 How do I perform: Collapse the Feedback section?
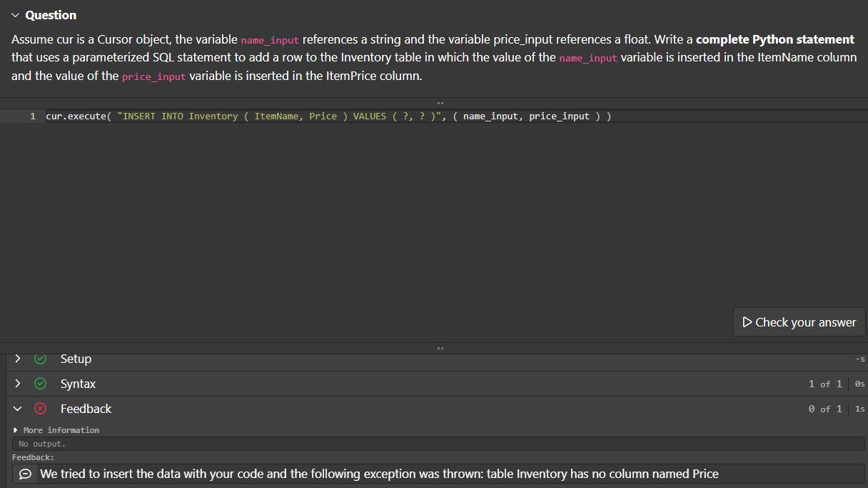coord(17,409)
